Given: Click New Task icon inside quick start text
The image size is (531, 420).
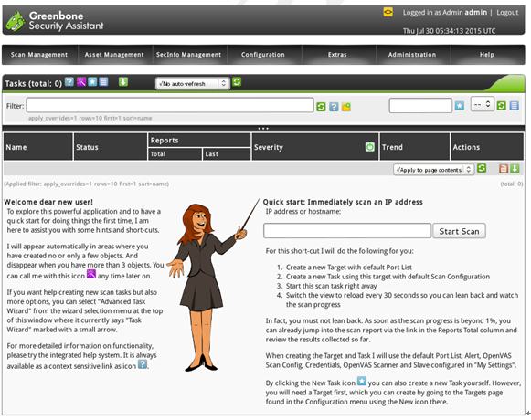Looking at the screenshot, I should click(x=362, y=381).
